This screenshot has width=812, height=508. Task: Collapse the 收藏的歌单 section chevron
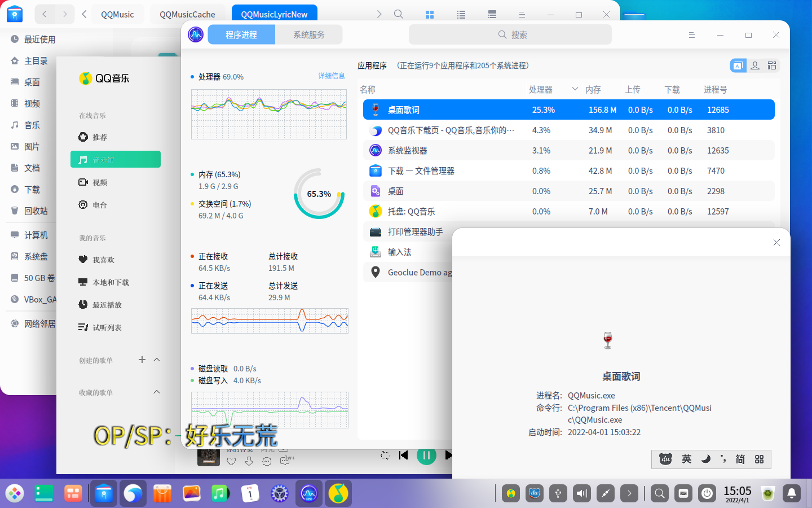157,392
